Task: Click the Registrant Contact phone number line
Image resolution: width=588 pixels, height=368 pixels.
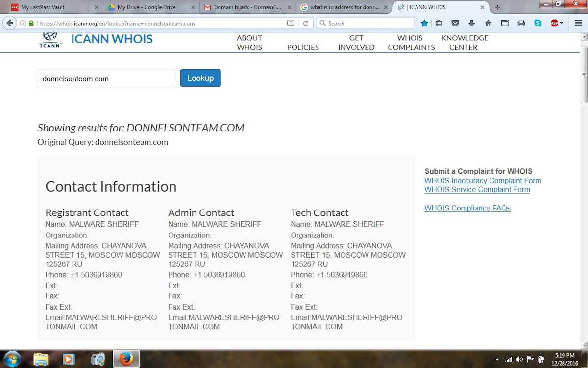Action: tap(84, 275)
